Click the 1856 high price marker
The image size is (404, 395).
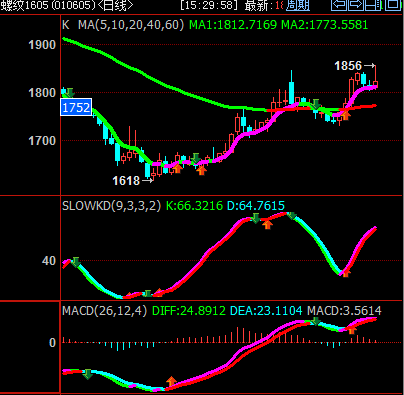(x=348, y=66)
